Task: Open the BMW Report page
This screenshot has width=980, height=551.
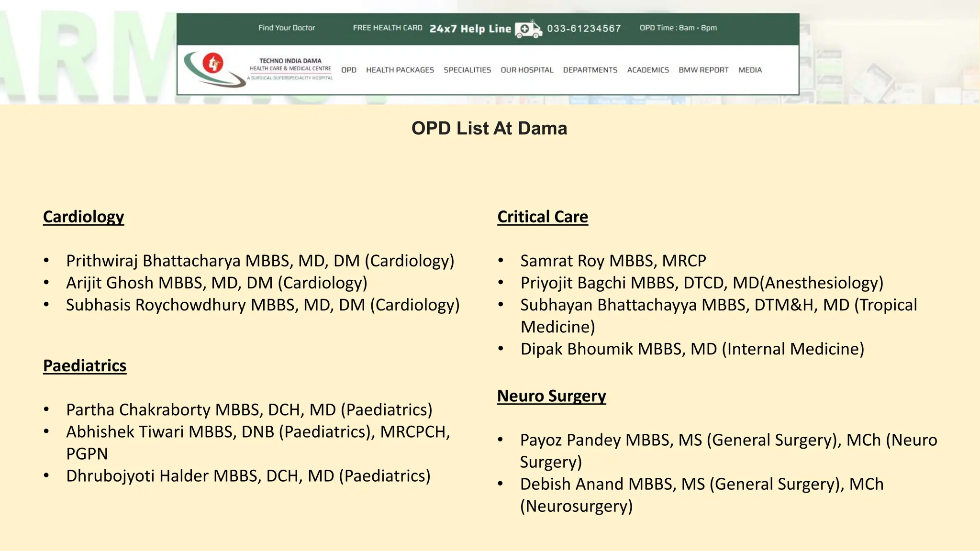Action: pos(703,70)
